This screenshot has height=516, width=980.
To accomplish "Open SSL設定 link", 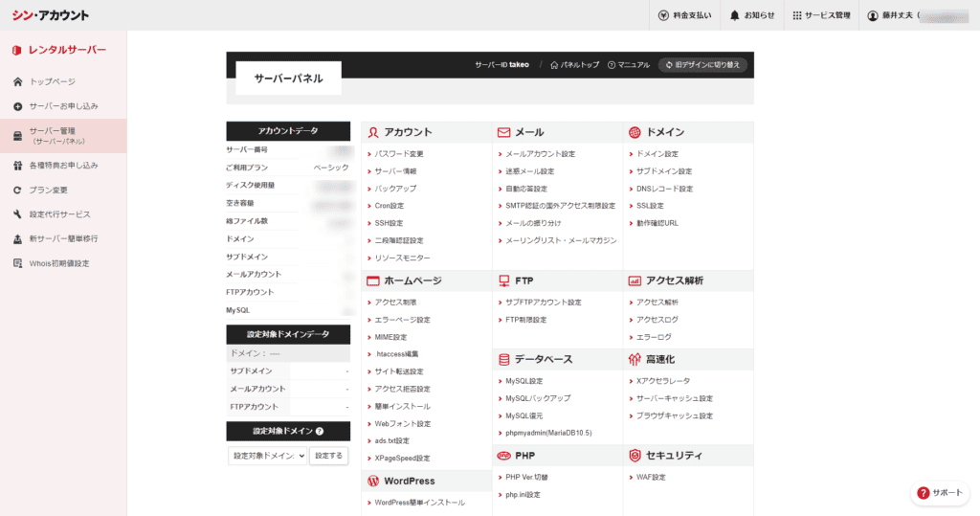I will pyautogui.click(x=650, y=206).
